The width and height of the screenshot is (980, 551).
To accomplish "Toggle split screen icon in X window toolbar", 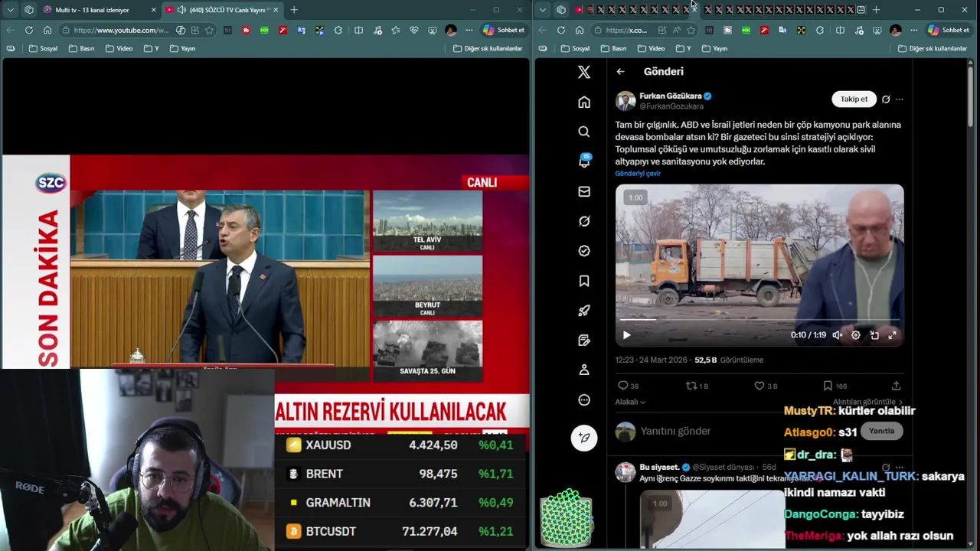I will [x=840, y=30].
